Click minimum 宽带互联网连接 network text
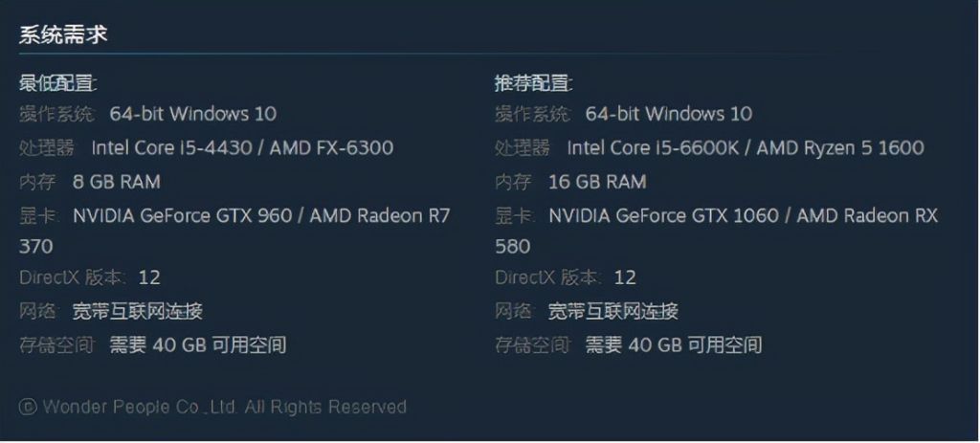Image resolution: width=980 pixels, height=443 pixels. pyautogui.click(x=138, y=311)
